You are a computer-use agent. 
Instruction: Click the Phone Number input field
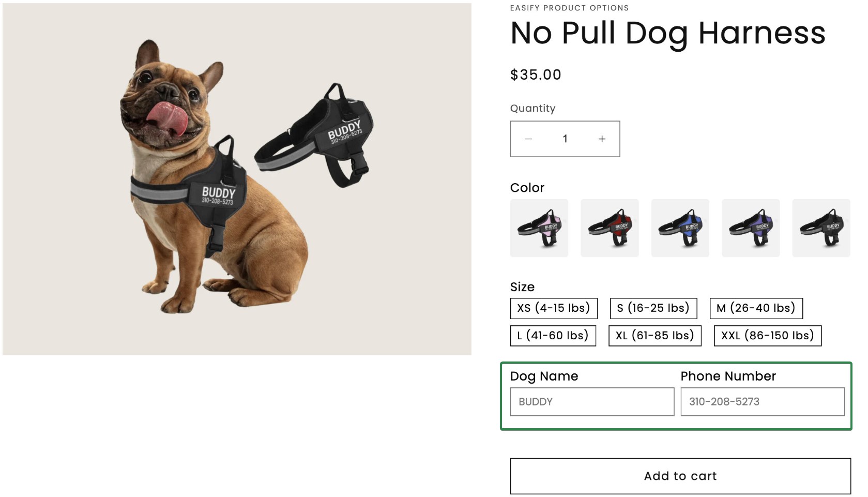pyautogui.click(x=762, y=402)
